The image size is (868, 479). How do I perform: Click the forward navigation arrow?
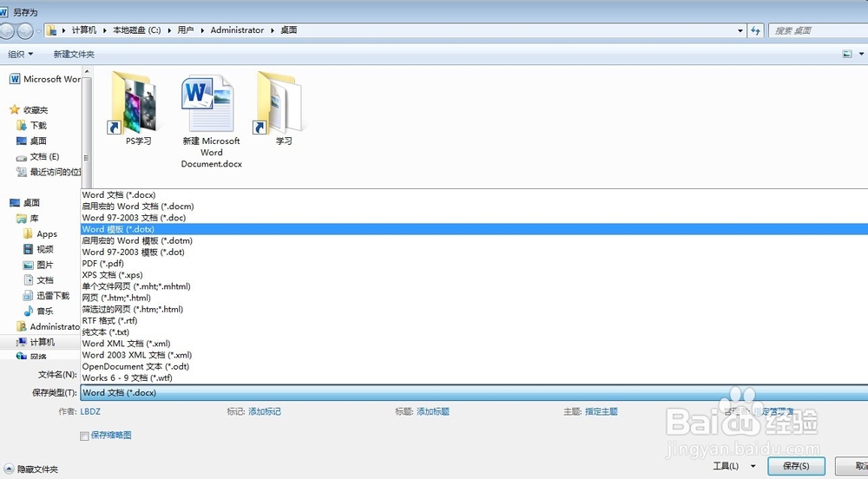[25, 31]
